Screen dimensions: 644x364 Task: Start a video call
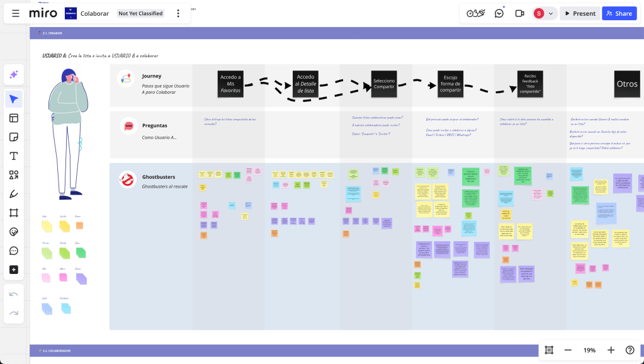519,13
